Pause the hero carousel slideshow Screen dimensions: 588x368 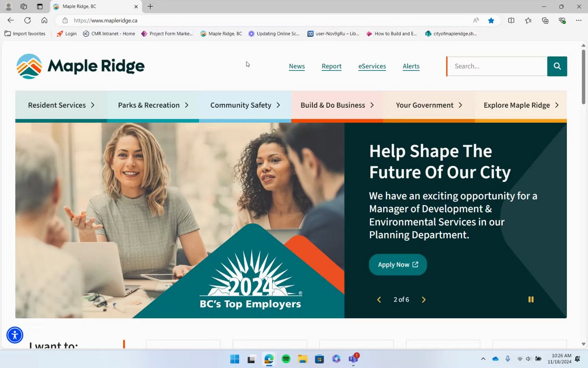click(531, 299)
